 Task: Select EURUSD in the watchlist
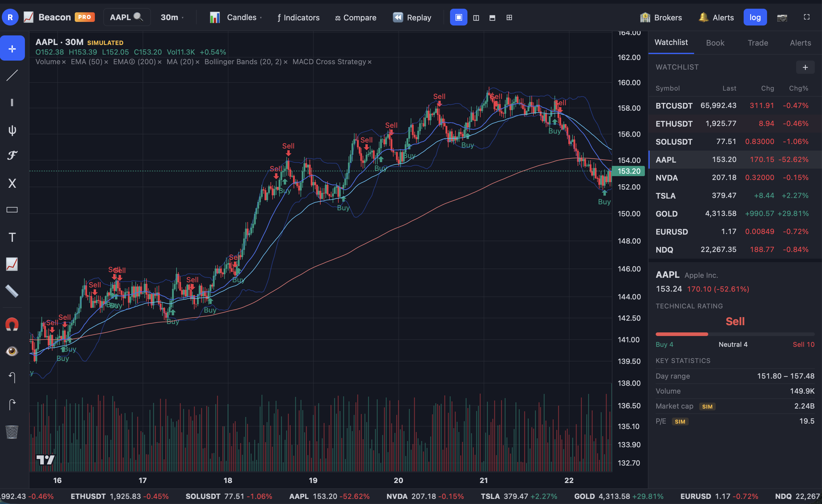tap(735, 232)
